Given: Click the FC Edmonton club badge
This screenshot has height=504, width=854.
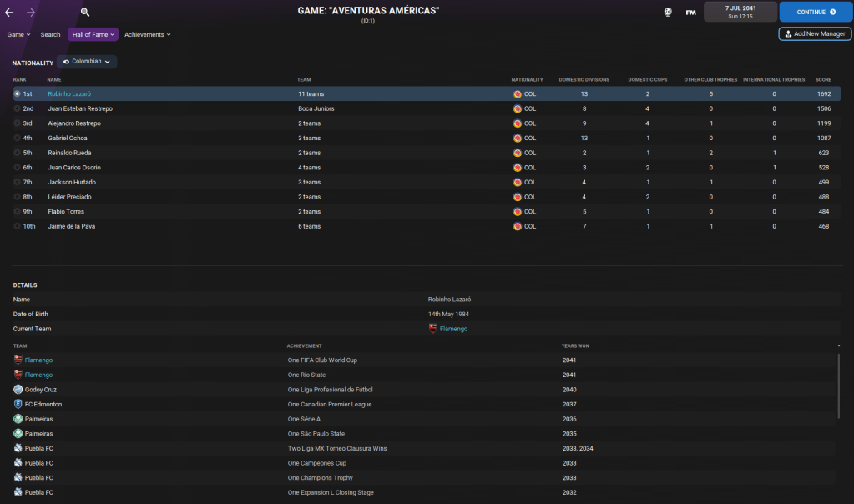Looking at the screenshot, I should pyautogui.click(x=18, y=404).
